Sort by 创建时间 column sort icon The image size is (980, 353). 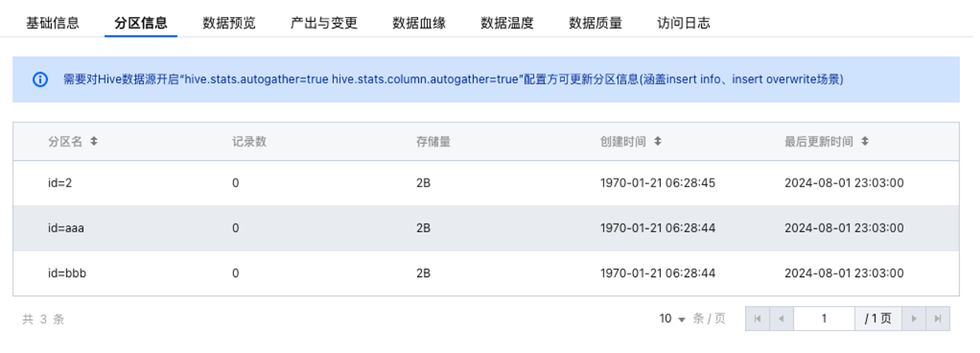coord(658,141)
